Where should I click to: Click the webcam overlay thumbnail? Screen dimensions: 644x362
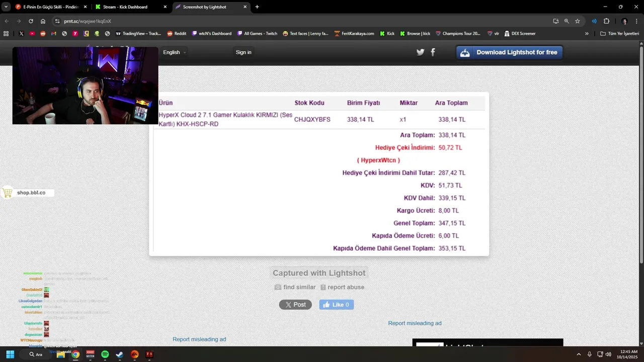(85, 85)
